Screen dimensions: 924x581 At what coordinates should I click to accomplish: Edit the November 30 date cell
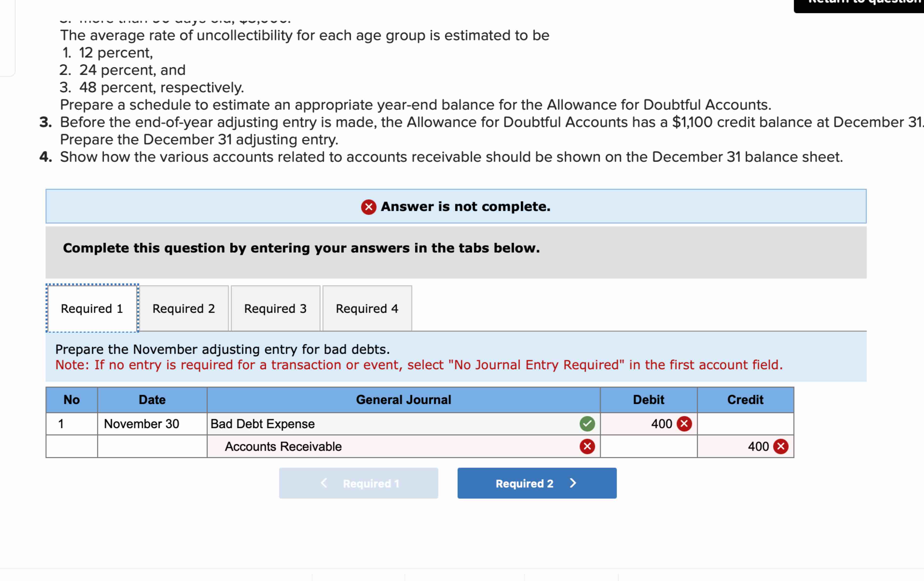coord(152,424)
